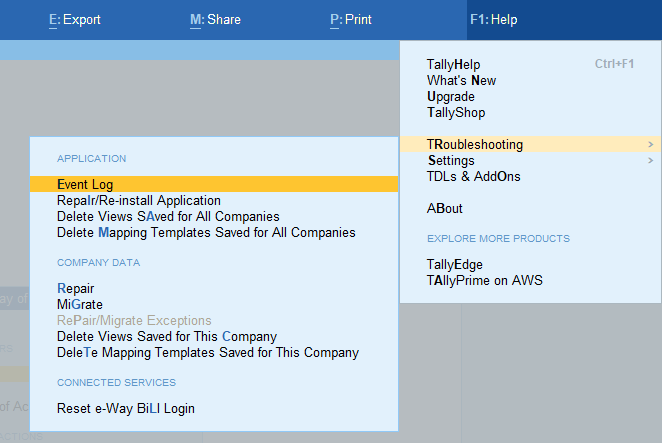Expand the Troubleshooting submenu arrow
The image size is (662, 443).
point(651,145)
